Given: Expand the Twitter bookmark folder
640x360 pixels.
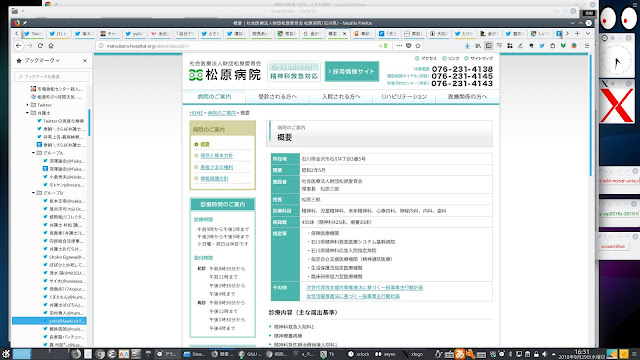Looking at the screenshot, I should (28, 105).
